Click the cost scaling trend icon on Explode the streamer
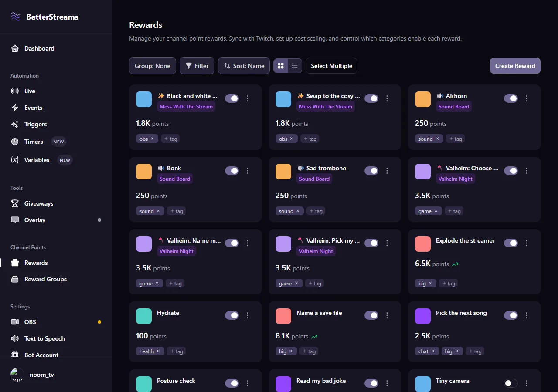Image resolution: width=558 pixels, height=392 pixels. click(x=455, y=264)
